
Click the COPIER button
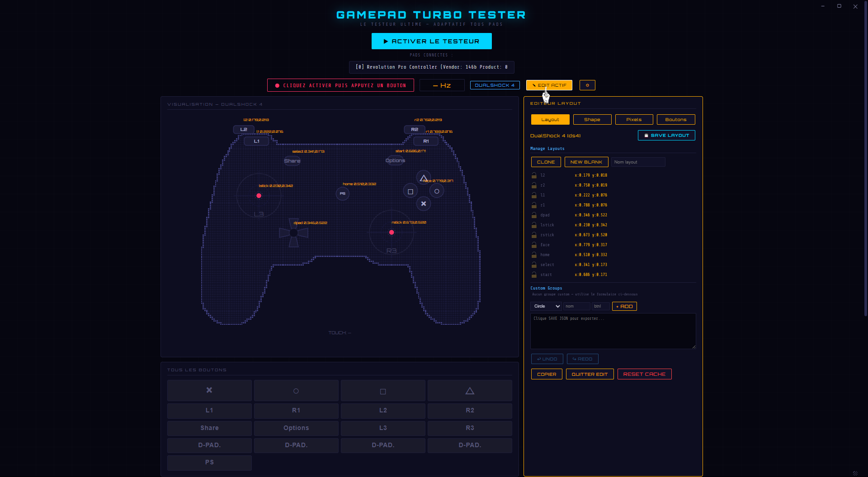tap(547, 374)
